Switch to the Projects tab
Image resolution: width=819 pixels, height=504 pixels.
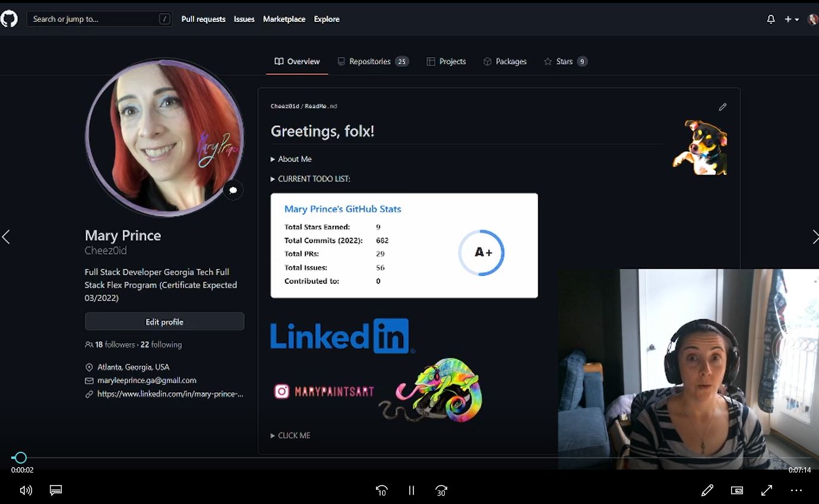(x=446, y=61)
